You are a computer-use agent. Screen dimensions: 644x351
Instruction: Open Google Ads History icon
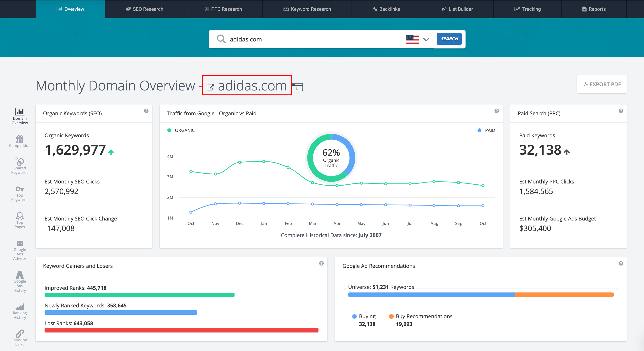(20, 275)
